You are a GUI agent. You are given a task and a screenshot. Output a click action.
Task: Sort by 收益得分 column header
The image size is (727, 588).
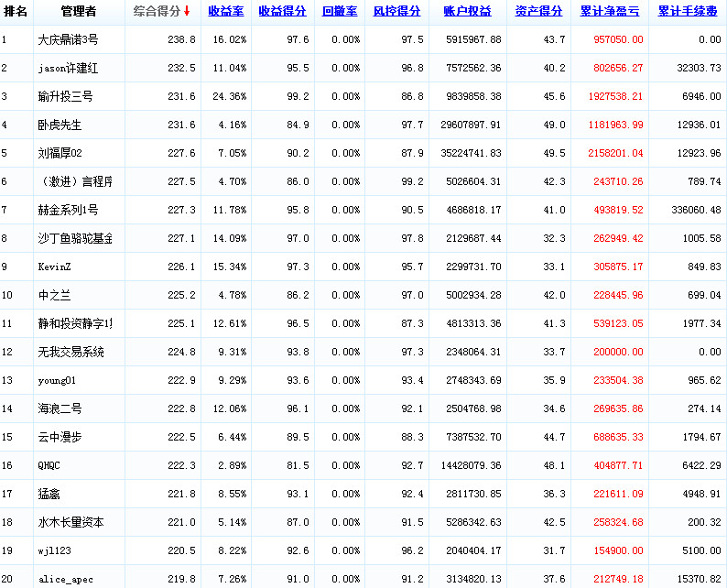283,12
